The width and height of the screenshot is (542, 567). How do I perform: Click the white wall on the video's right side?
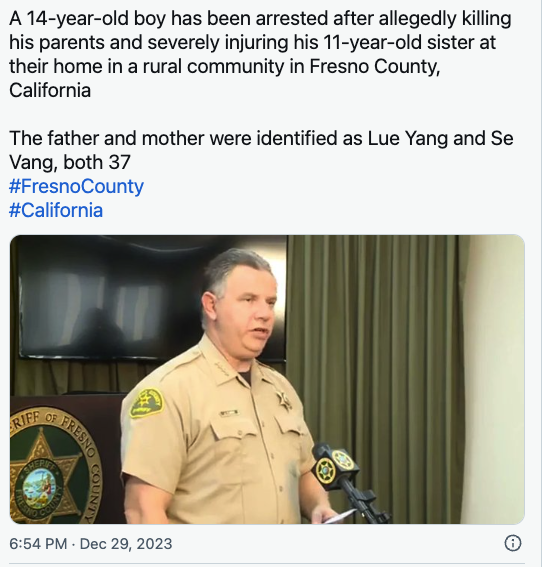495,379
